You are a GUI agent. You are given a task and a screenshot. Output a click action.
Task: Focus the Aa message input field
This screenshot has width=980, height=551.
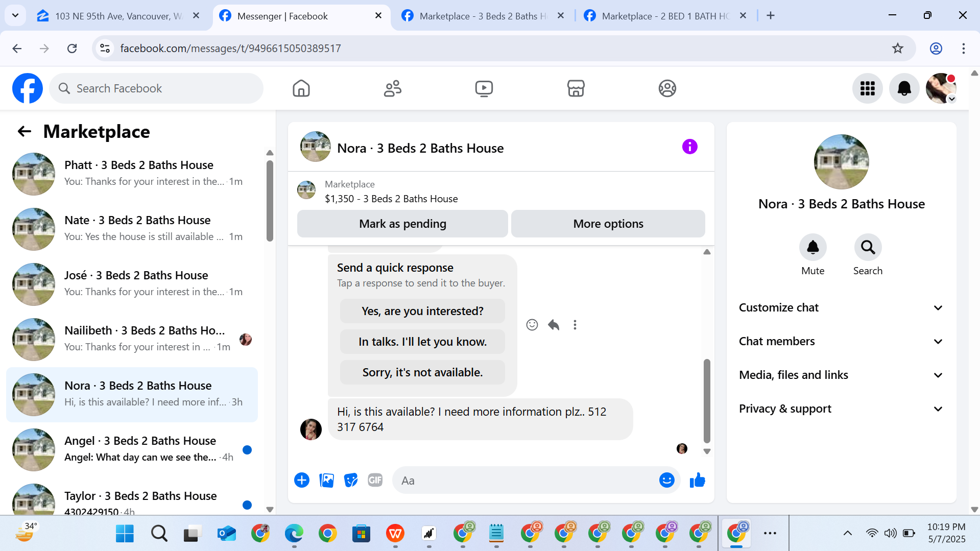pos(526,480)
